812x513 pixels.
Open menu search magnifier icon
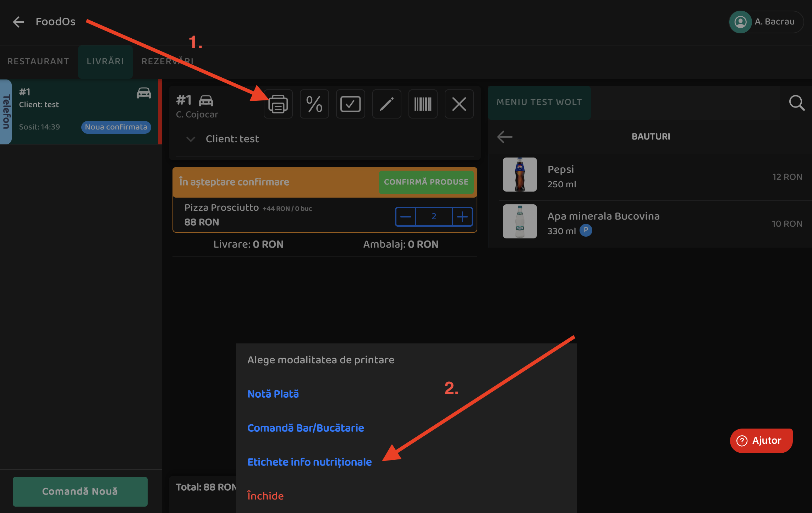[796, 103]
